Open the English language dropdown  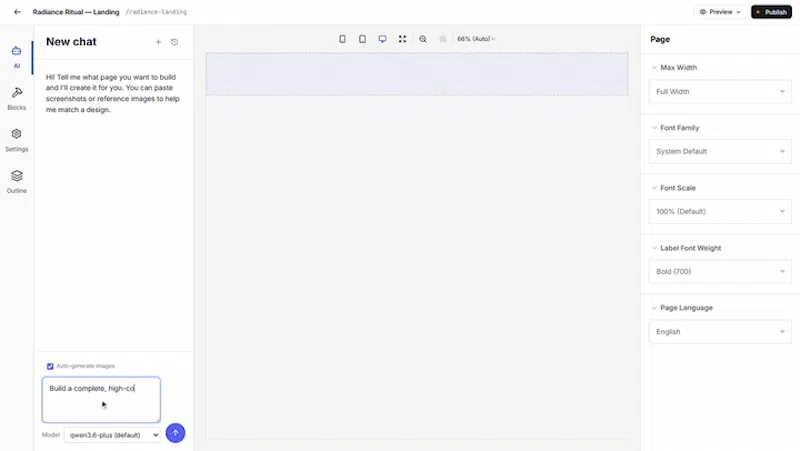(720, 332)
